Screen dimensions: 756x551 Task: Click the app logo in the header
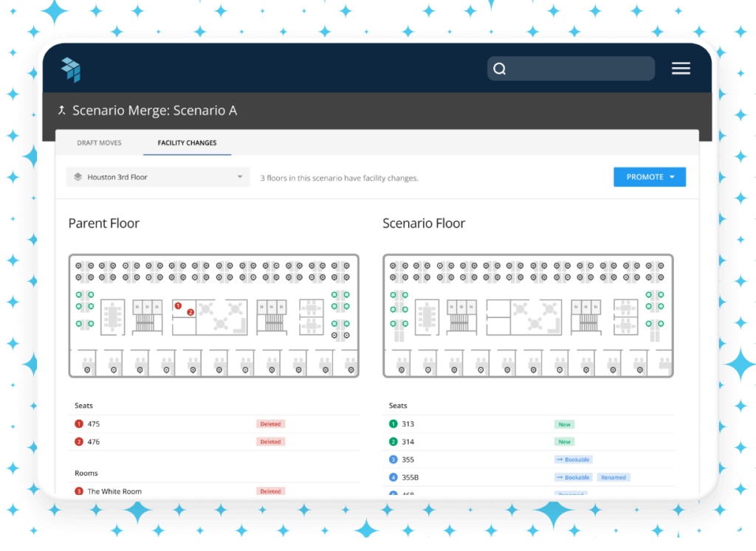71,69
